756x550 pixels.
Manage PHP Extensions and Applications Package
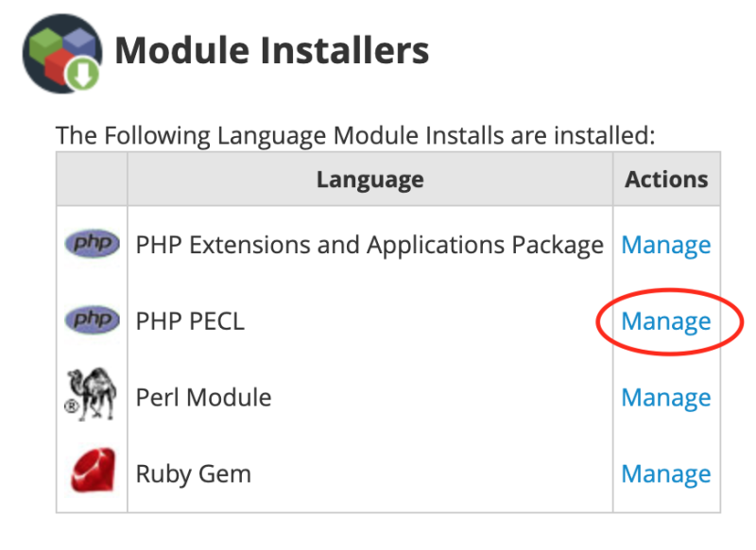pyautogui.click(x=665, y=246)
